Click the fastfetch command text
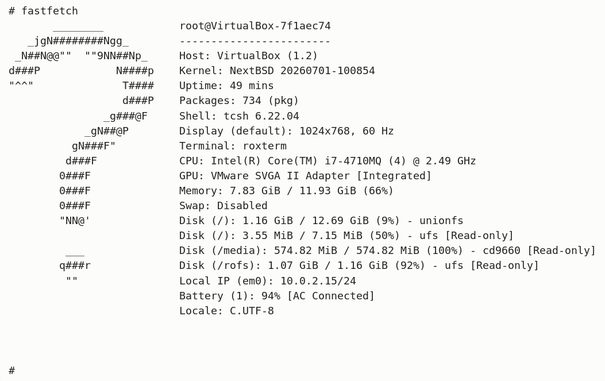605x381 pixels. pos(49,11)
